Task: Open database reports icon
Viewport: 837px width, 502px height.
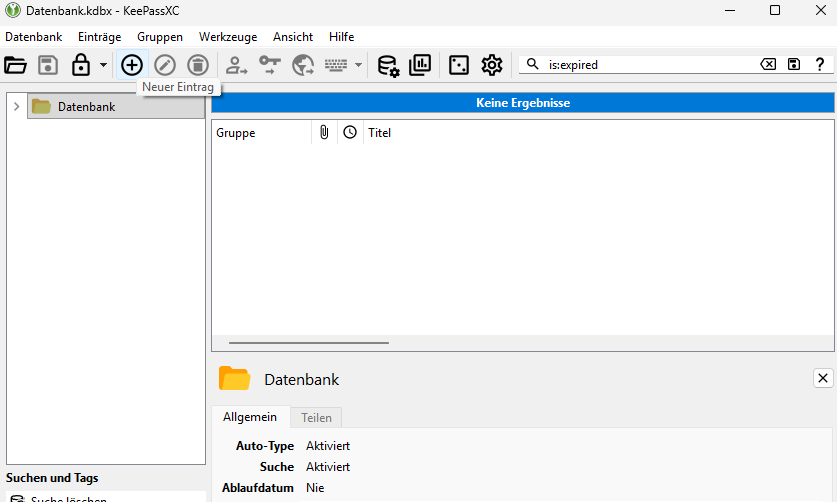Action: pos(420,65)
